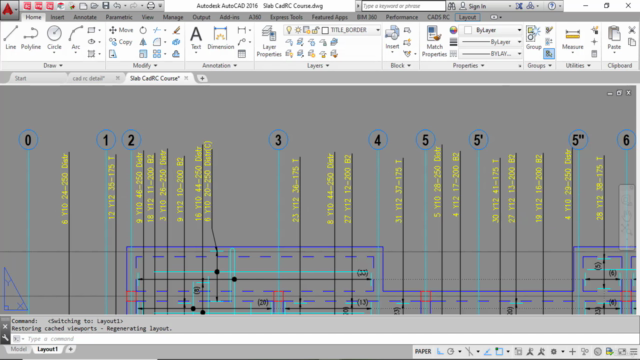Click the color wheel icon in Properties
This screenshot has height=360, width=640.
point(453,30)
